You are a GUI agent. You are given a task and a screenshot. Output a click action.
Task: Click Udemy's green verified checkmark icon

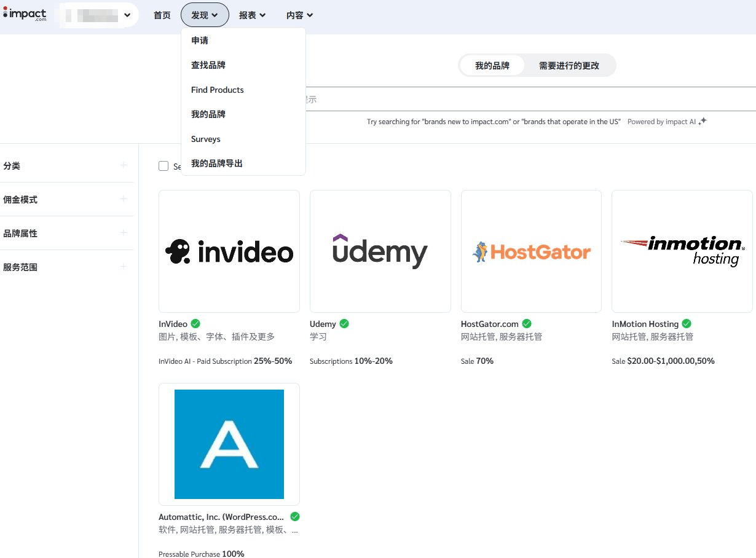point(344,323)
